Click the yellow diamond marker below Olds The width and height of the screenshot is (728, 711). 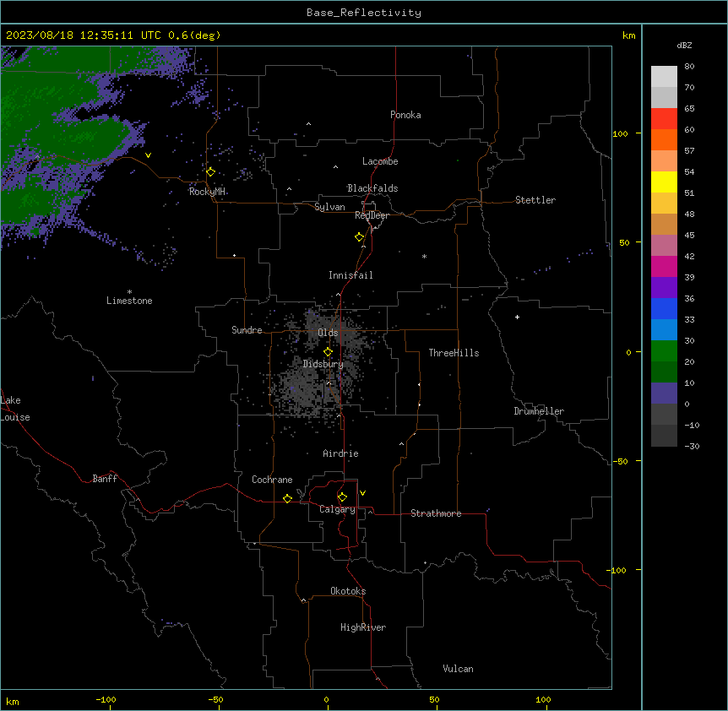tap(328, 352)
